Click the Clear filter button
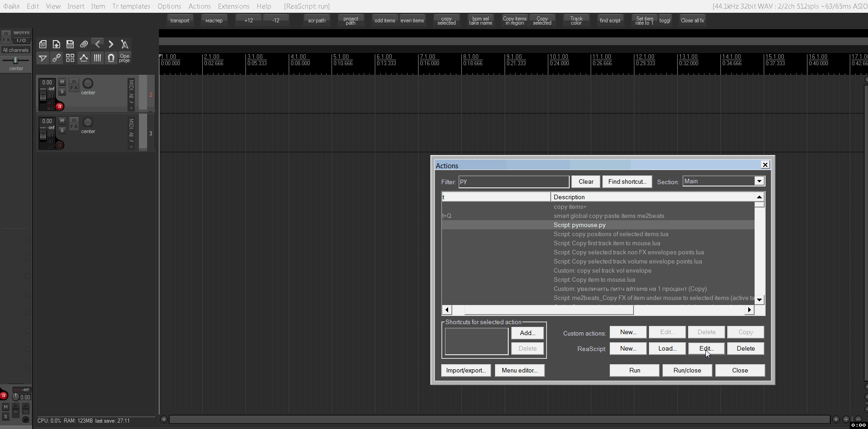 point(586,181)
